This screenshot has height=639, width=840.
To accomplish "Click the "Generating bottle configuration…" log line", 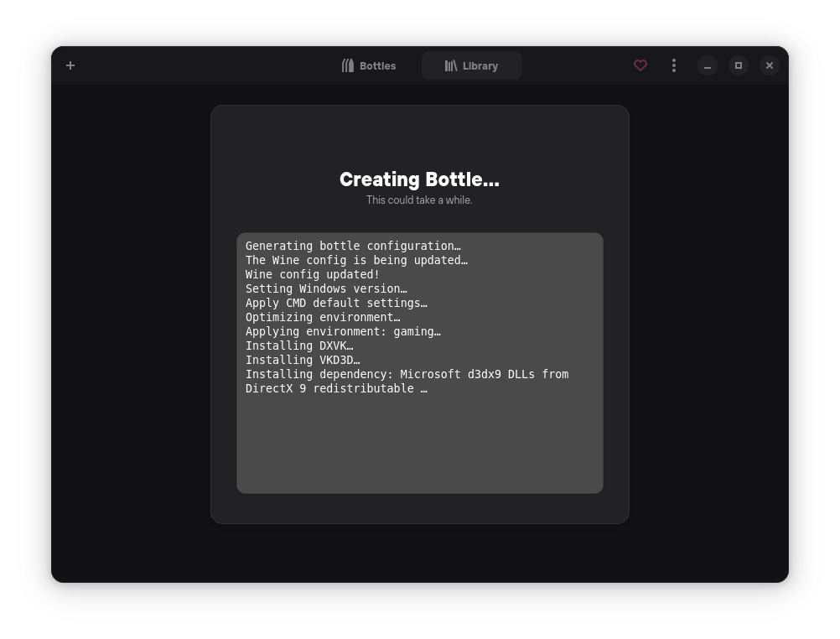I will pyautogui.click(x=353, y=246).
